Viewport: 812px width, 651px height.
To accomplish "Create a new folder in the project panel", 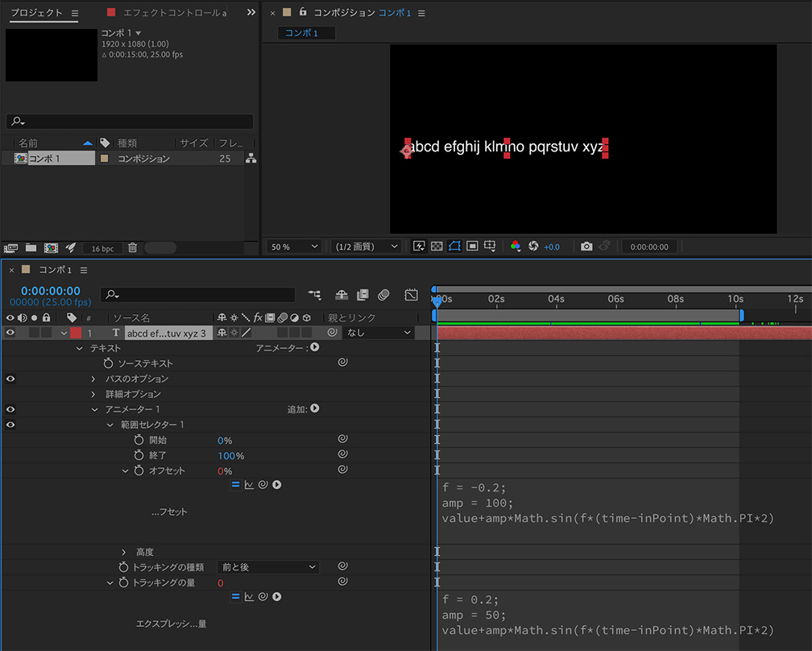I will (30, 248).
